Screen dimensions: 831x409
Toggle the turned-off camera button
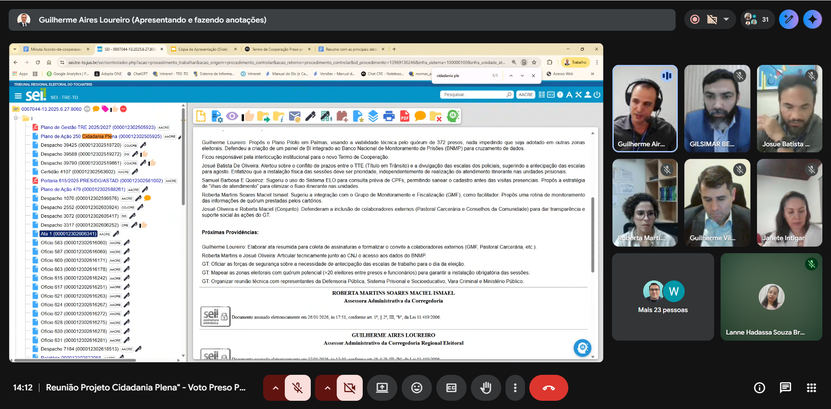coord(350,388)
